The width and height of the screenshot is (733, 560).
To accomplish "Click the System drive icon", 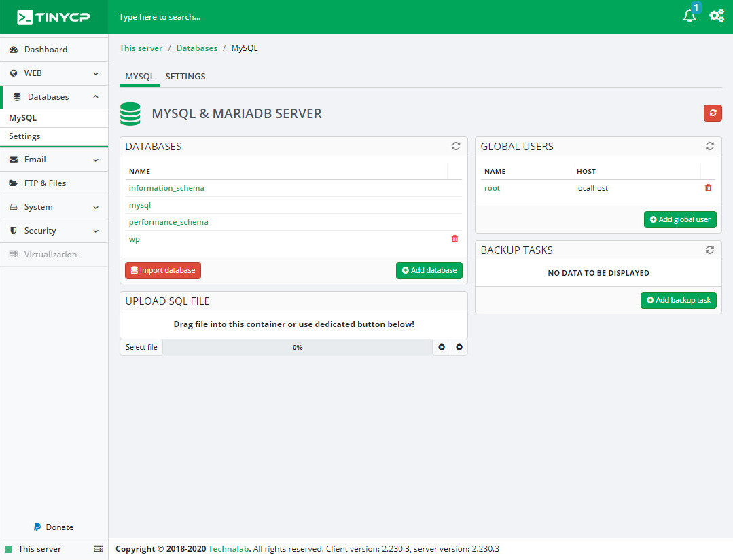I will click(x=14, y=207).
